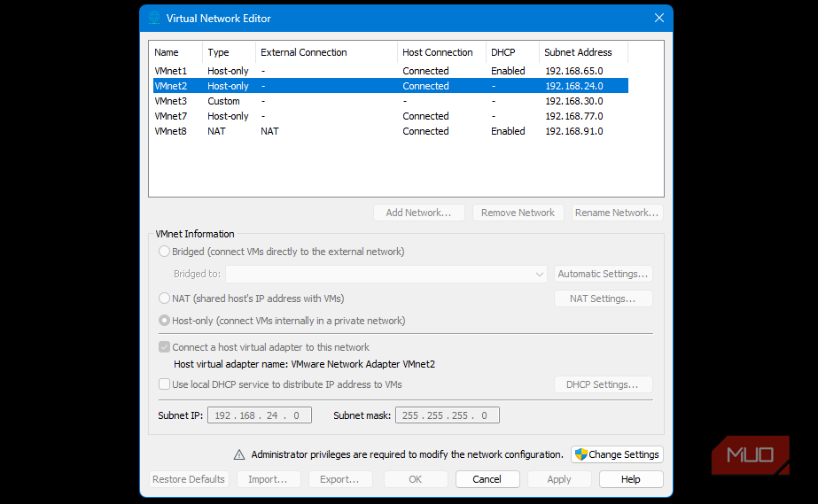Viewport: 818px width, 504px height.
Task: Click the Change Settings button
Action: (617, 454)
